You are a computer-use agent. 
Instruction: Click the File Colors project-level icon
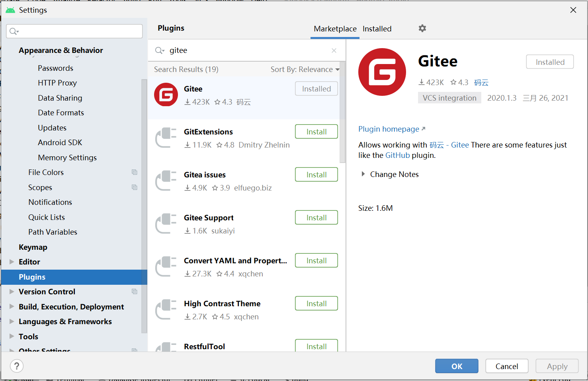point(135,172)
